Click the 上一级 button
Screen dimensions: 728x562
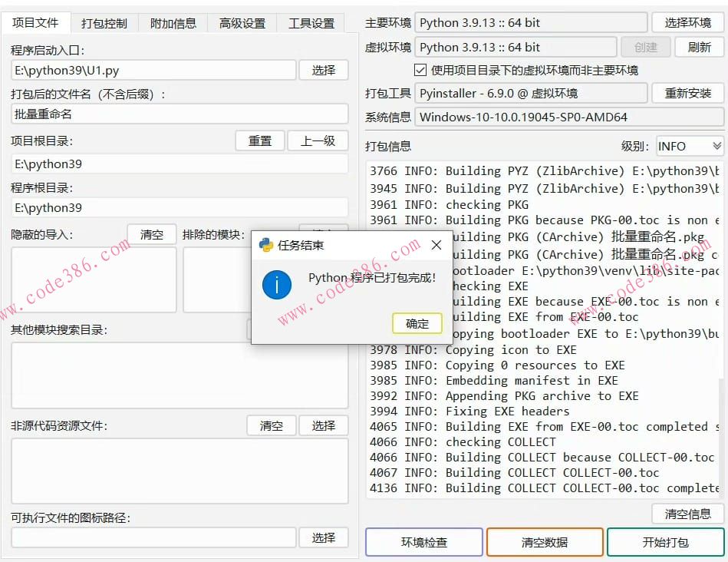(x=318, y=140)
